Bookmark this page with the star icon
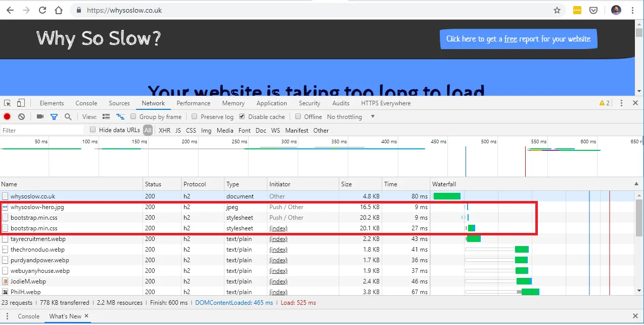Viewport: 644px width, 325px height. tap(557, 10)
